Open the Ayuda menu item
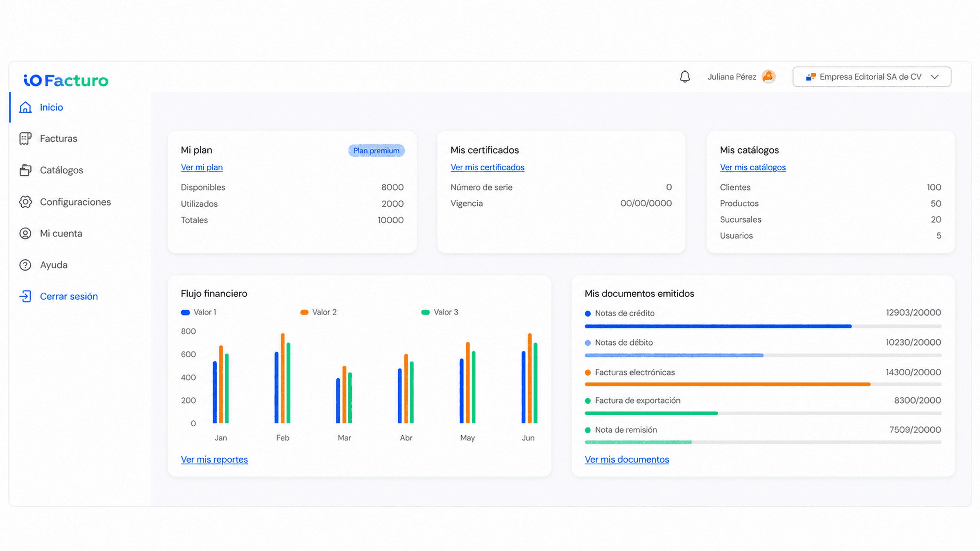 pyautogui.click(x=54, y=265)
